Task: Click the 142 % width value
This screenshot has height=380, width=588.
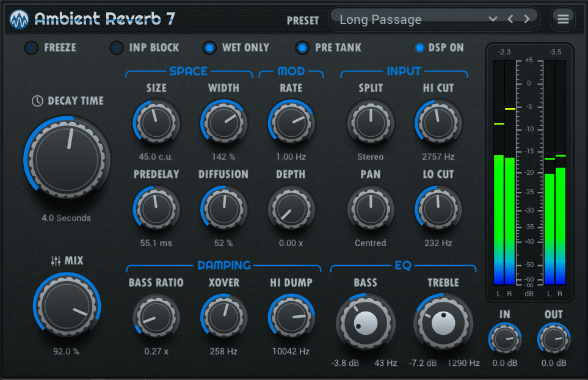Action: [x=223, y=157]
